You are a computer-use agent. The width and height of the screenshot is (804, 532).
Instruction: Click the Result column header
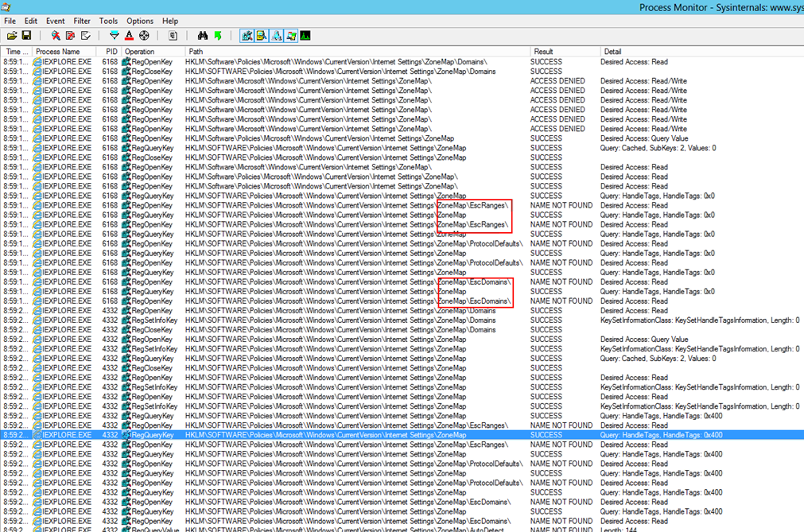pos(565,51)
